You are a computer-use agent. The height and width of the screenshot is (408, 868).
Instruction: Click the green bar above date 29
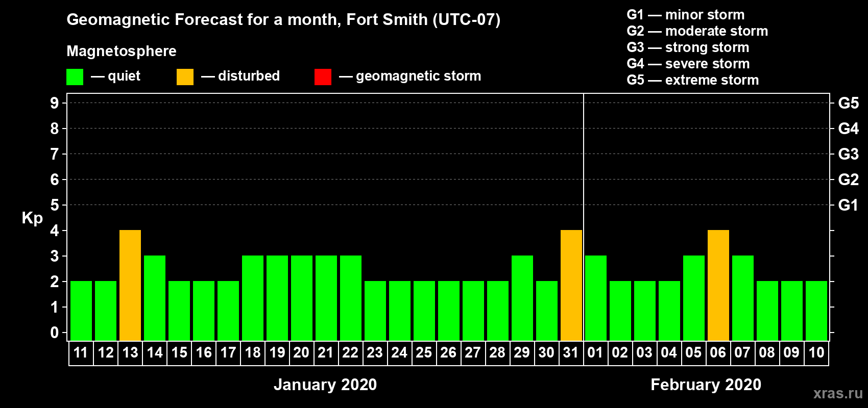[x=522, y=298]
